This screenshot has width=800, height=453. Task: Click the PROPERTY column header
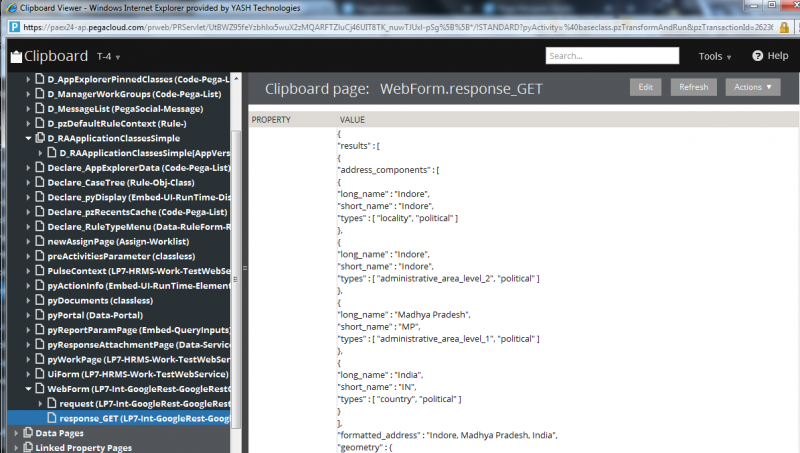[271, 119]
